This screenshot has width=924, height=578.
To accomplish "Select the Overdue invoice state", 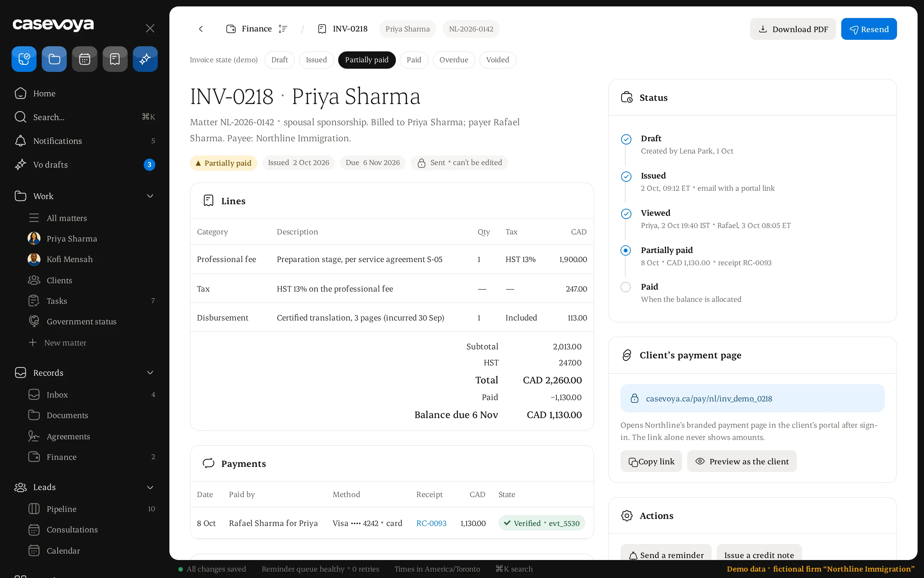I will pos(454,60).
